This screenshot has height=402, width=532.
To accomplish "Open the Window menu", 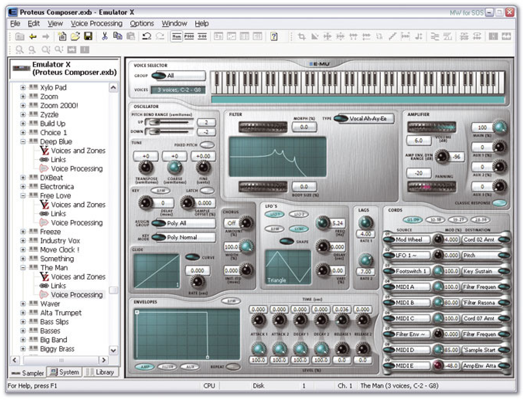I will click(x=174, y=24).
